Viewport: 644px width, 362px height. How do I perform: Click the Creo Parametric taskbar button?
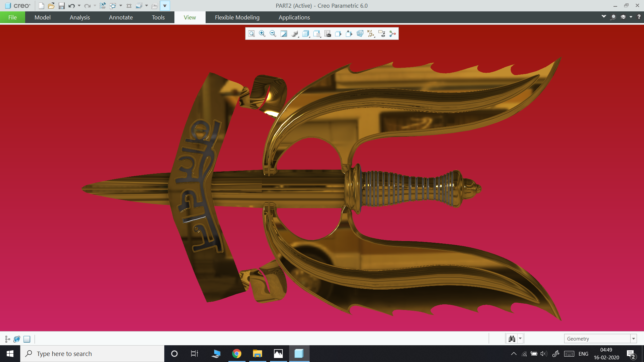pyautogui.click(x=299, y=354)
